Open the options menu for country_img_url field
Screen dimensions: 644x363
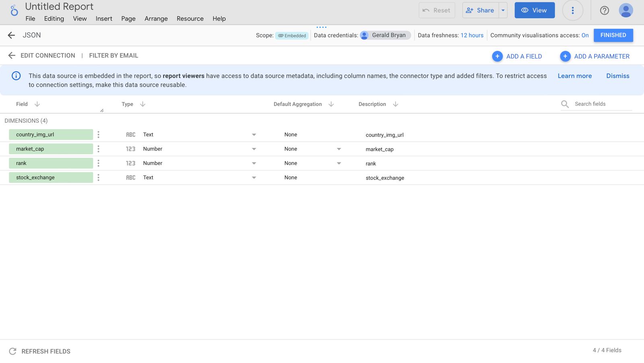[x=98, y=134]
